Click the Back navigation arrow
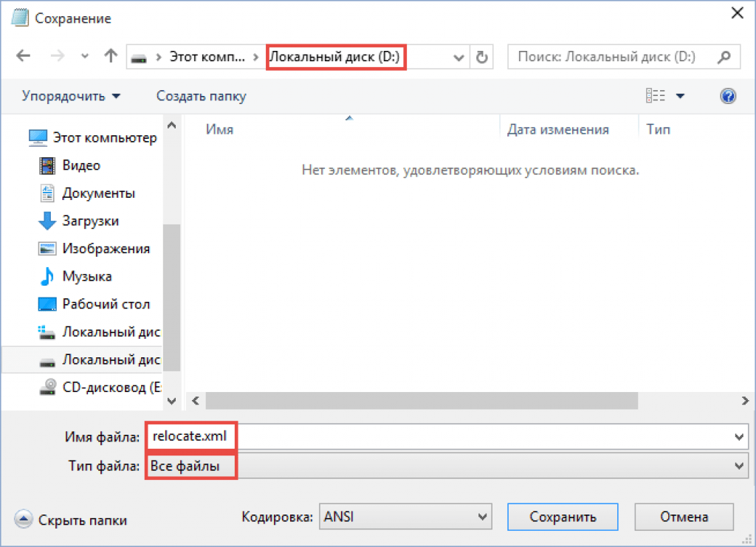 coord(23,57)
